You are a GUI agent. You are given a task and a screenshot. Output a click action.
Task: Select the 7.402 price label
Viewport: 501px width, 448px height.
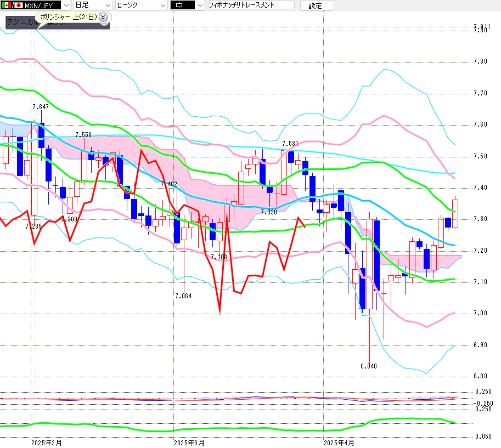169,184
